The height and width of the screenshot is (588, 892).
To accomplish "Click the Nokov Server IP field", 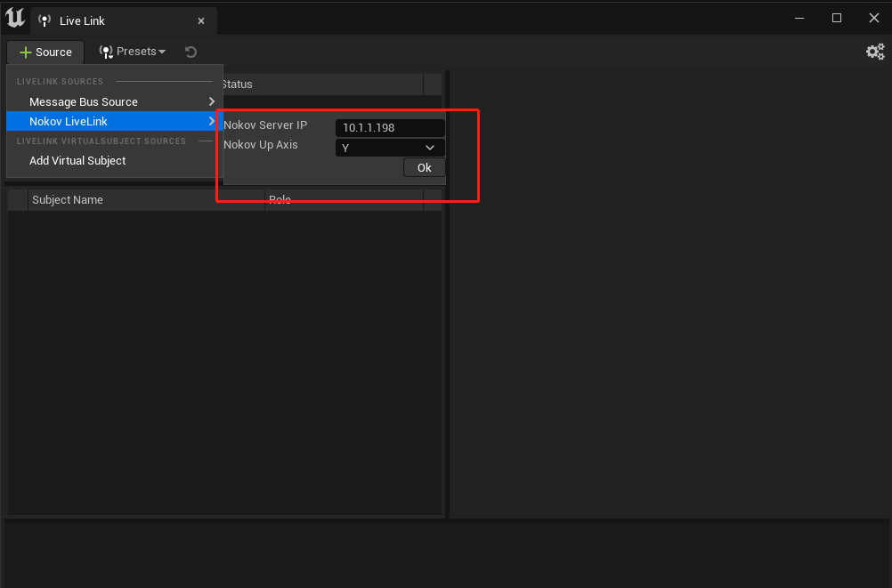I will coord(390,127).
